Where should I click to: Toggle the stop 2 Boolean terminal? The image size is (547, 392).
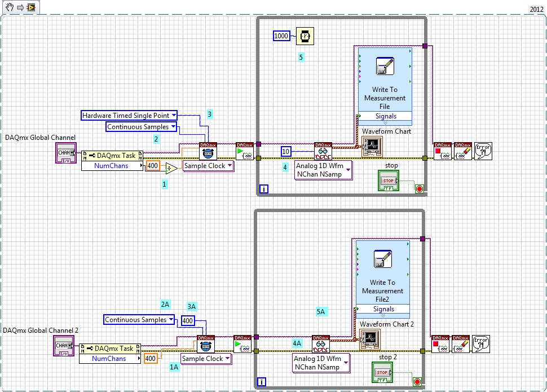(x=382, y=372)
